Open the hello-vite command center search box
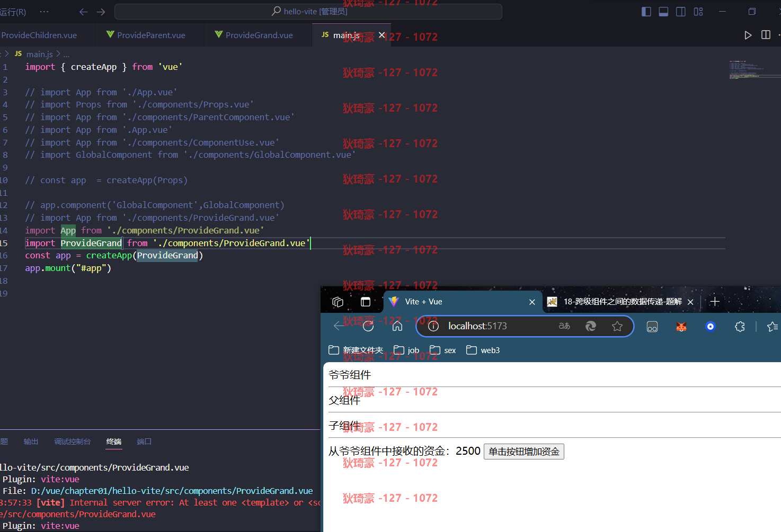This screenshot has width=781, height=532. (x=308, y=12)
